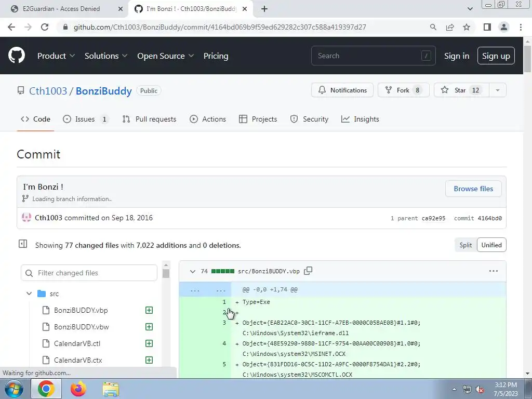
Task: Open the browser side panel icon
Action: (487, 27)
